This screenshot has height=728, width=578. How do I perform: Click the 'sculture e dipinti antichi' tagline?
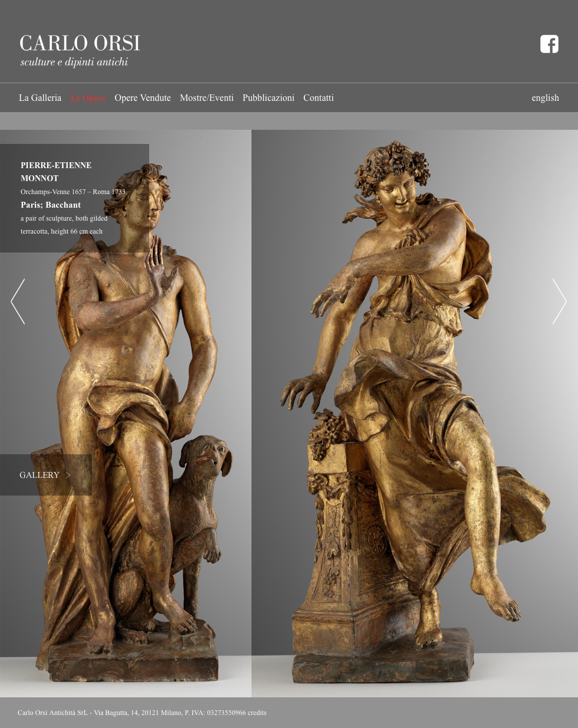point(74,62)
